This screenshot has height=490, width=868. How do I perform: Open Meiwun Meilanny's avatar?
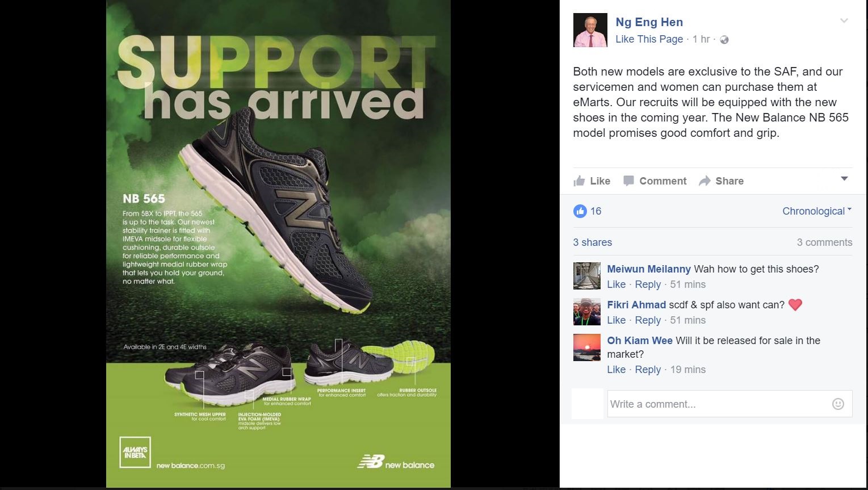point(587,276)
